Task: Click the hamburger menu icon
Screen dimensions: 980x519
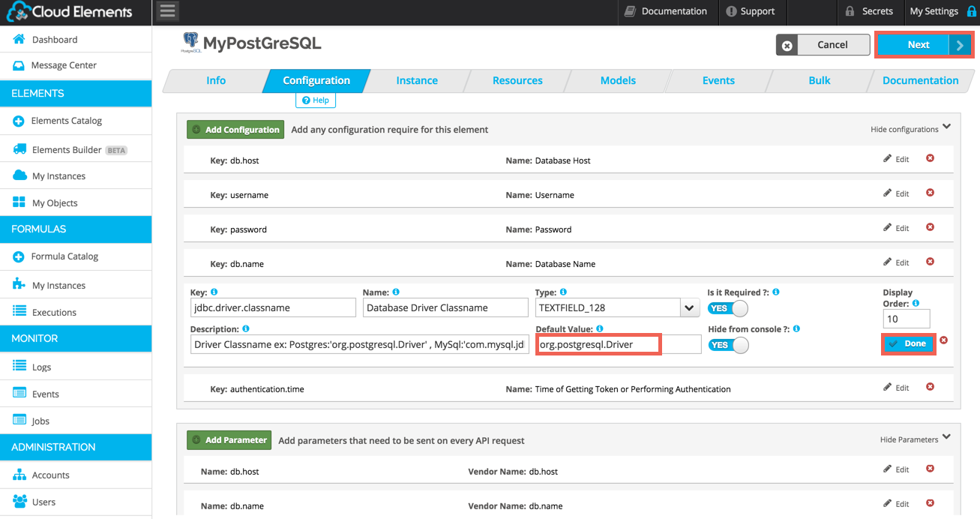Action: [168, 11]
